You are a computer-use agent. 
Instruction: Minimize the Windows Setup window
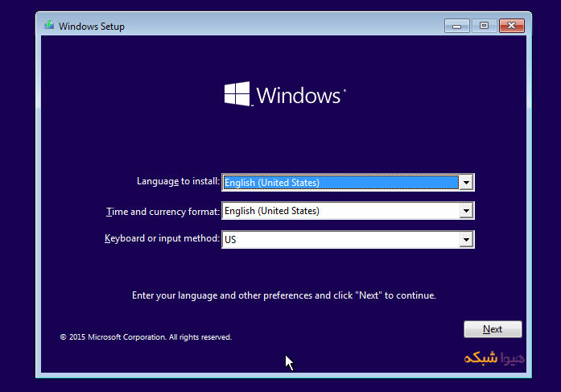tap(457, 26)
